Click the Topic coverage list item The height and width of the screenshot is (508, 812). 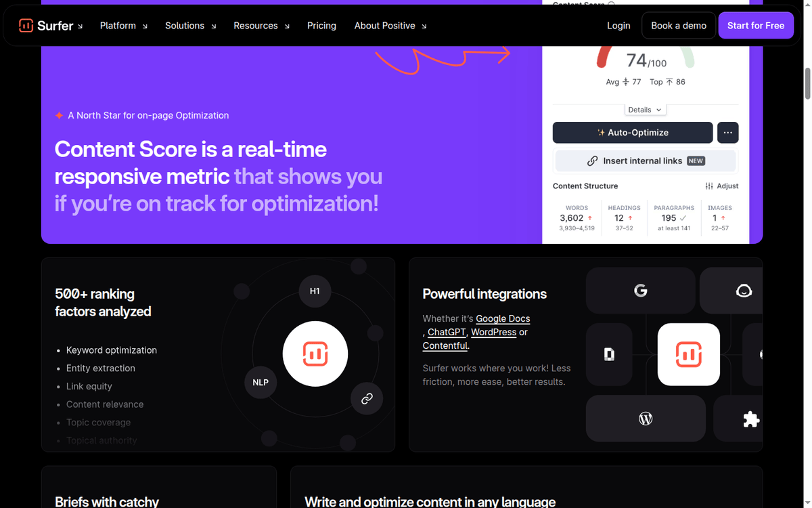coord(99,423)
